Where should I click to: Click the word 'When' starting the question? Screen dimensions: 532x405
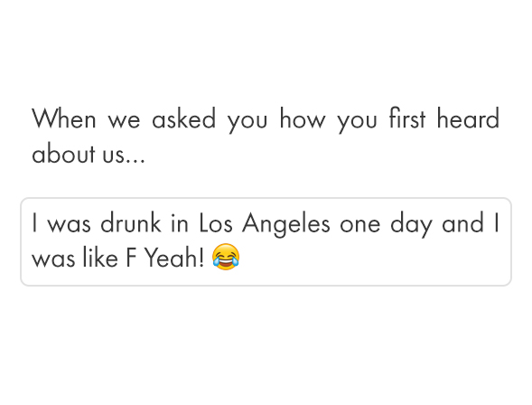[64, 118]
